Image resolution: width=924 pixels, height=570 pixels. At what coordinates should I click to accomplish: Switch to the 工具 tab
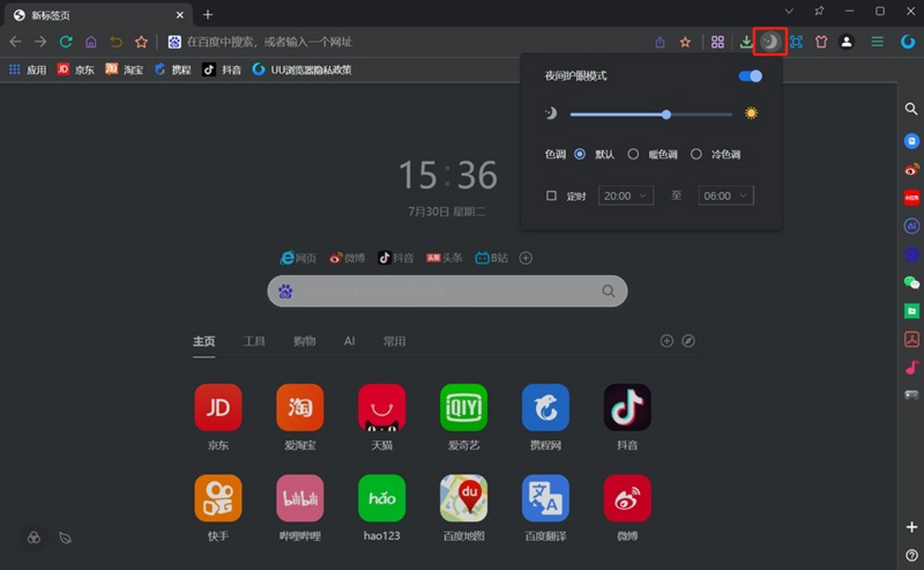coord(254,341)
